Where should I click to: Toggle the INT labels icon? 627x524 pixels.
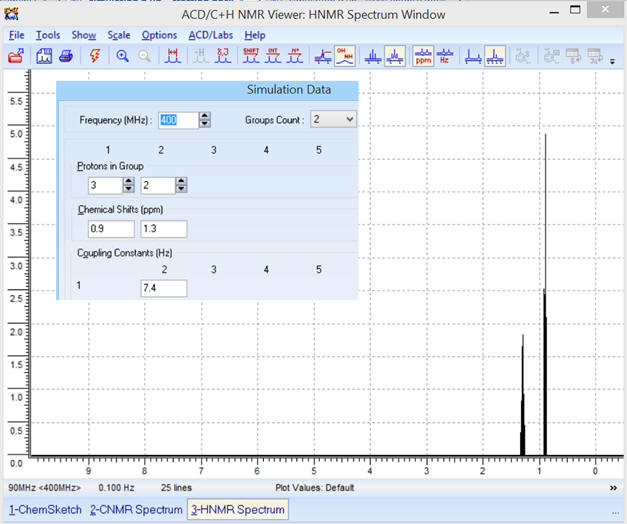(273, 56)
